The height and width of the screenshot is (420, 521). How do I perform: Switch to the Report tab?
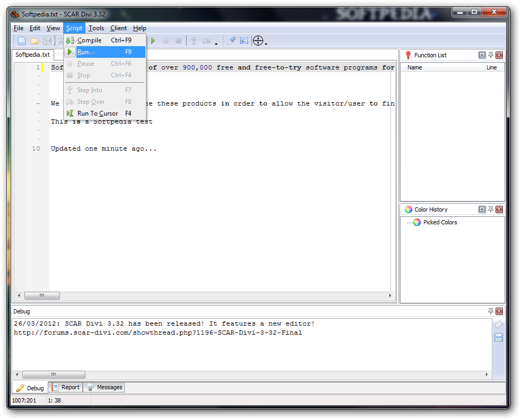click(x=65, y=387)
